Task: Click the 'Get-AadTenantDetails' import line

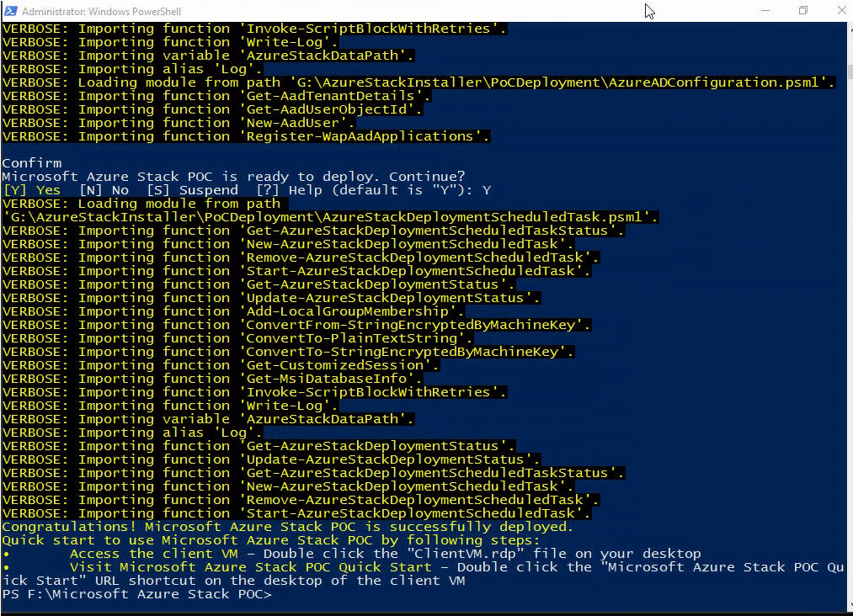Action: pos(216,96)
